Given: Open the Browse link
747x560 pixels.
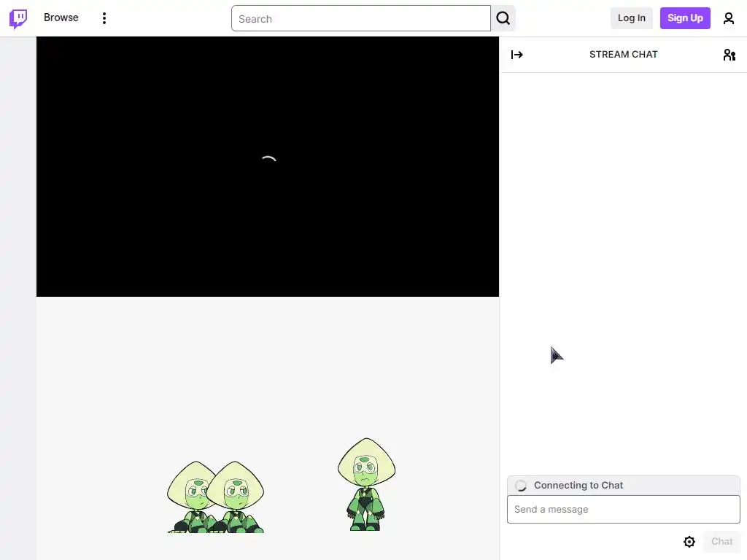Looking at the screenshot, I should point(61,17).
